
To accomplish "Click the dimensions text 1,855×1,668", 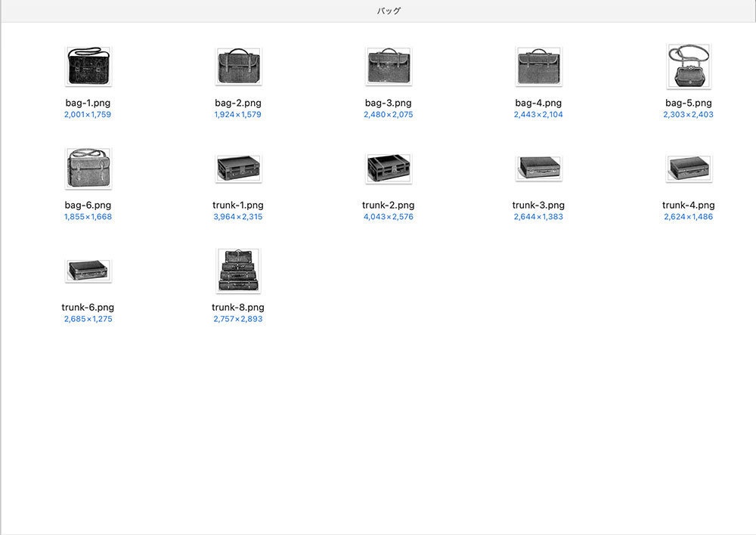I will pyautogui.click(x=88, y=217).
